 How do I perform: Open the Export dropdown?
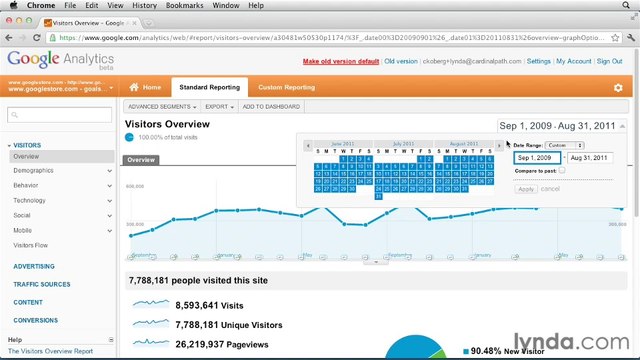(x=219, y=107)
